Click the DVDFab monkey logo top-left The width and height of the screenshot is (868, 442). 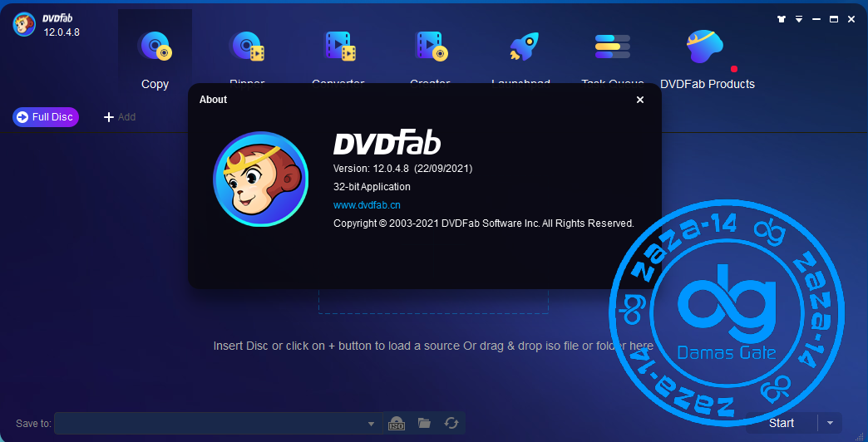click(24, 25)
